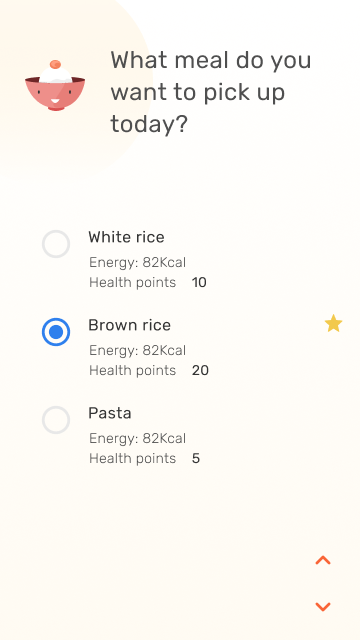360x640 pixels.
Task: Click Pasta's Energy: 82Kcal text
Action: (x=137, y=439)
